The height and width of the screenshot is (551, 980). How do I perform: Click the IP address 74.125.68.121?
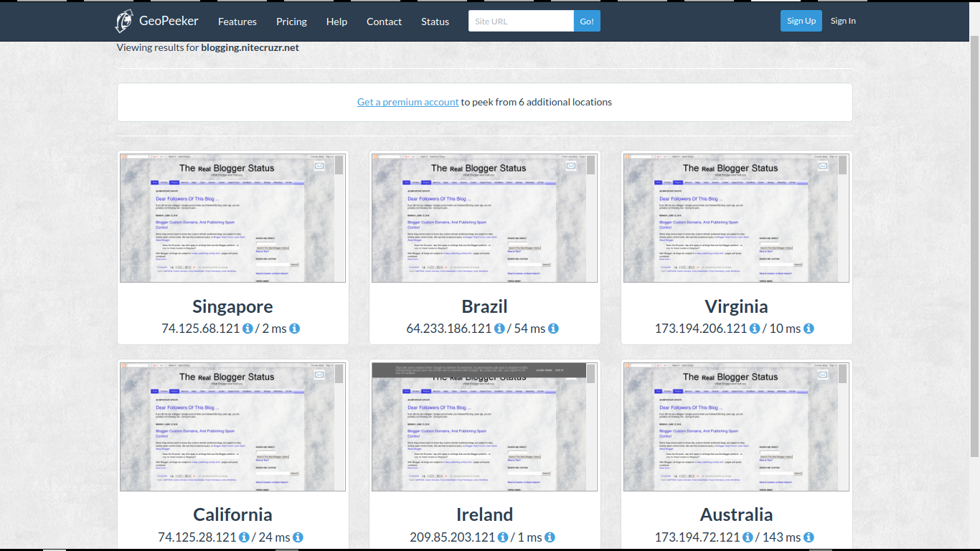200,329
